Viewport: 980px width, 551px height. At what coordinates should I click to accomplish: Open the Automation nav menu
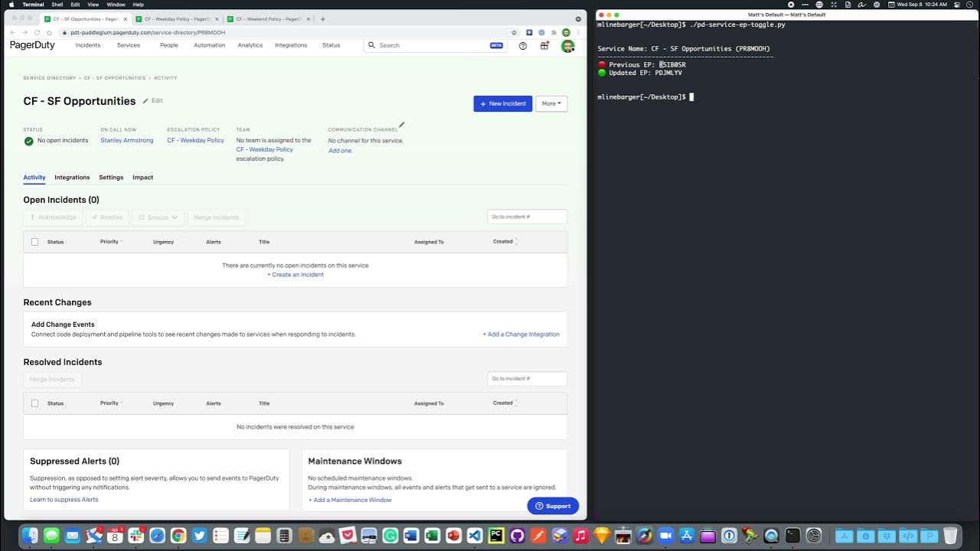pyautogui.click(x=210, y=45)
